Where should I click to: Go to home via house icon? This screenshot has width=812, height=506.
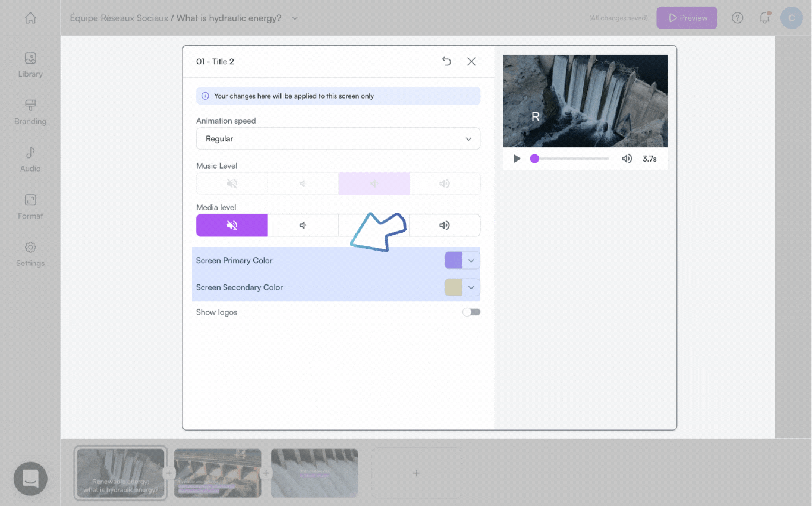30,18
